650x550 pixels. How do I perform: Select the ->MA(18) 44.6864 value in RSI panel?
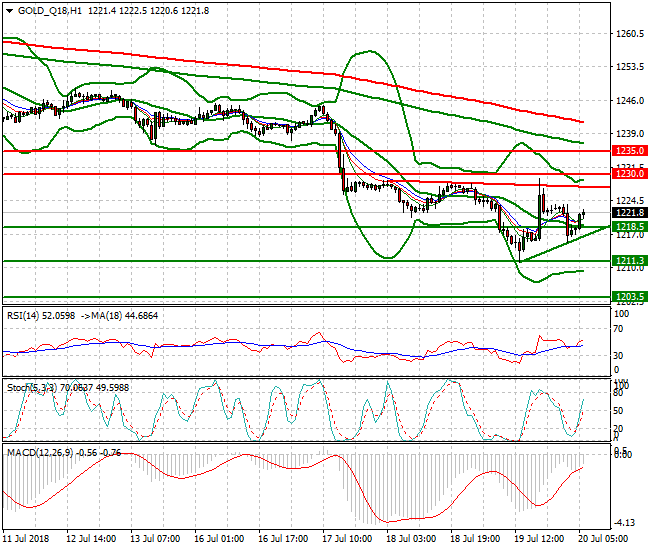tap(119, 316)
